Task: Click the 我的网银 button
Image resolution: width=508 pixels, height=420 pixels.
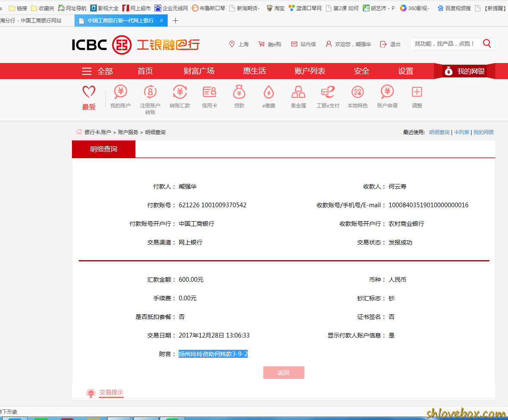Action: (x=464, y=71)
